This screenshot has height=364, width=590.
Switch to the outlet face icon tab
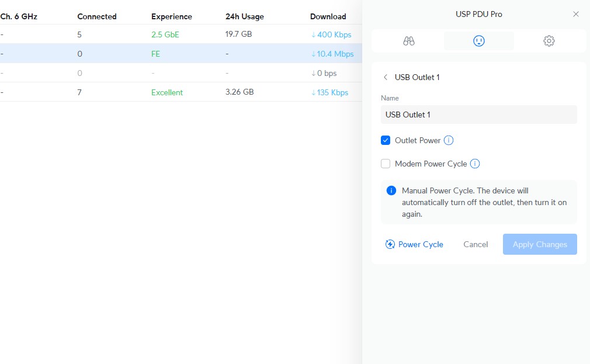pos(478,41)
